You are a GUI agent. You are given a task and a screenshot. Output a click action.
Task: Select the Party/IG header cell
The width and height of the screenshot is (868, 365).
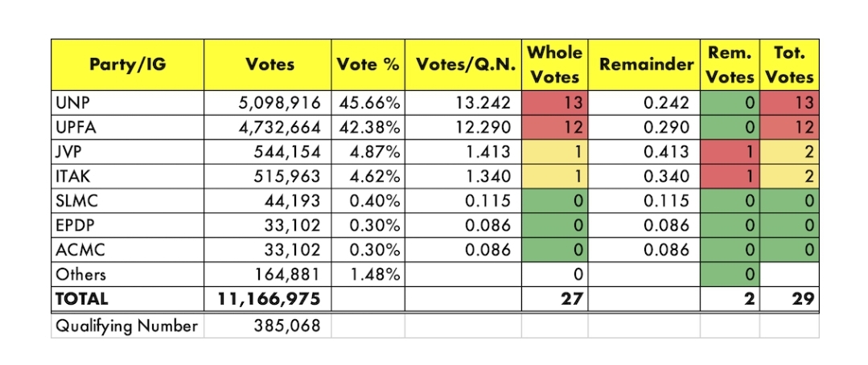127,64
